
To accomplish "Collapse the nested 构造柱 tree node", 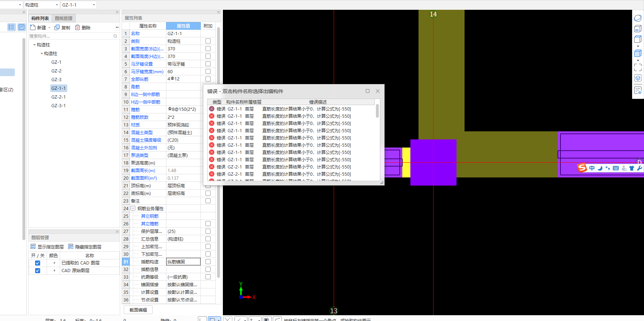I will [42, 54].
